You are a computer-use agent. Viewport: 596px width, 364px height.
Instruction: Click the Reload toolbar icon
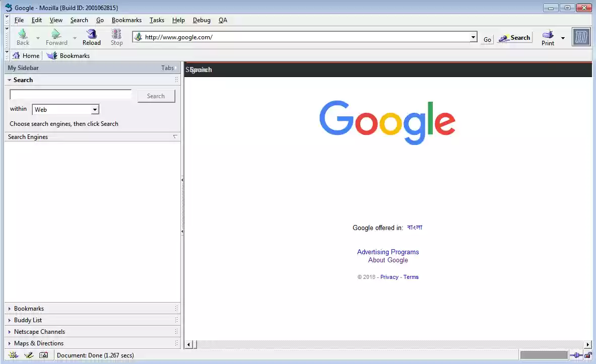[91, 36]
